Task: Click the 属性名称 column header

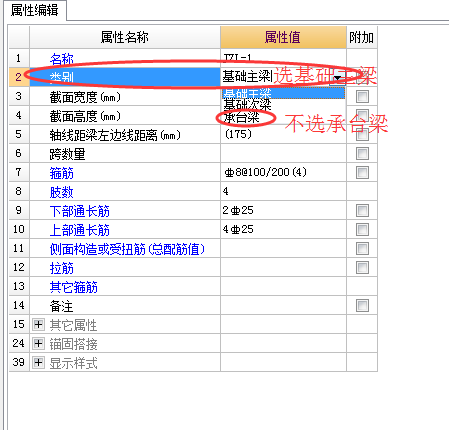Action: point(125,37)
